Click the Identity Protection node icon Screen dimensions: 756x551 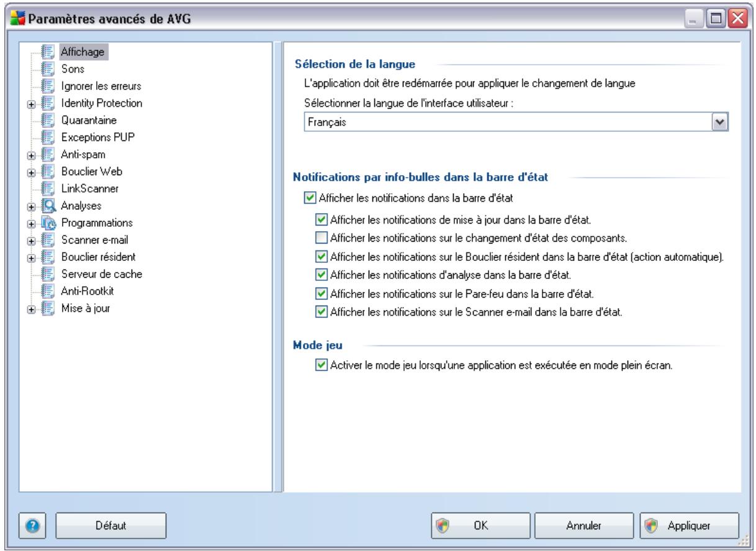48,102
